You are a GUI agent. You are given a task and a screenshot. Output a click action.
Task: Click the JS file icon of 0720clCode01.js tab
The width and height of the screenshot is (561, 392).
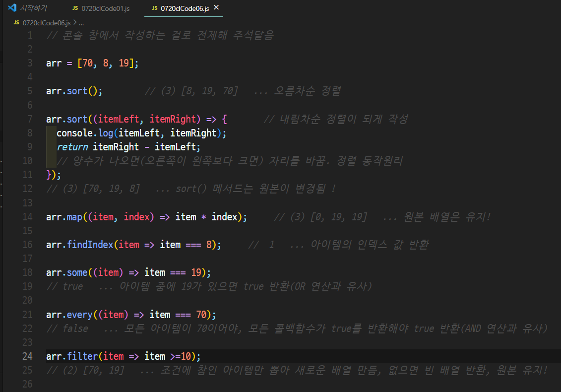pos(75,8)
